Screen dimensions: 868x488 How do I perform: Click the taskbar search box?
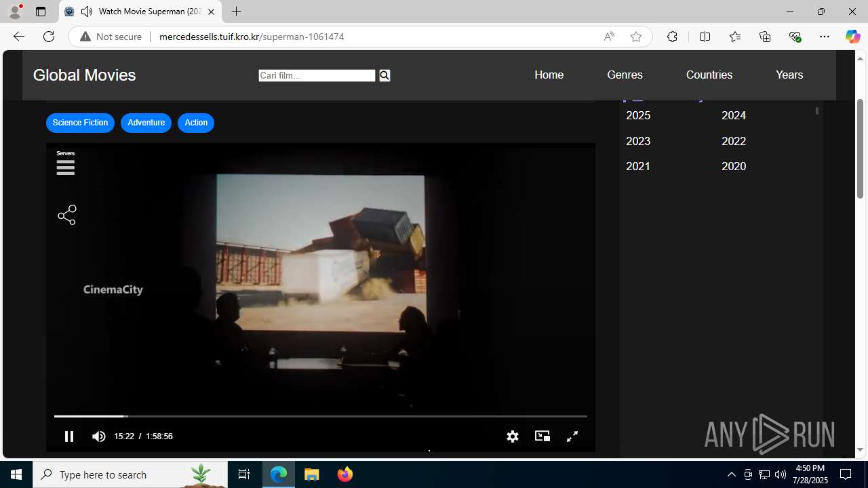tap(130, 474)
